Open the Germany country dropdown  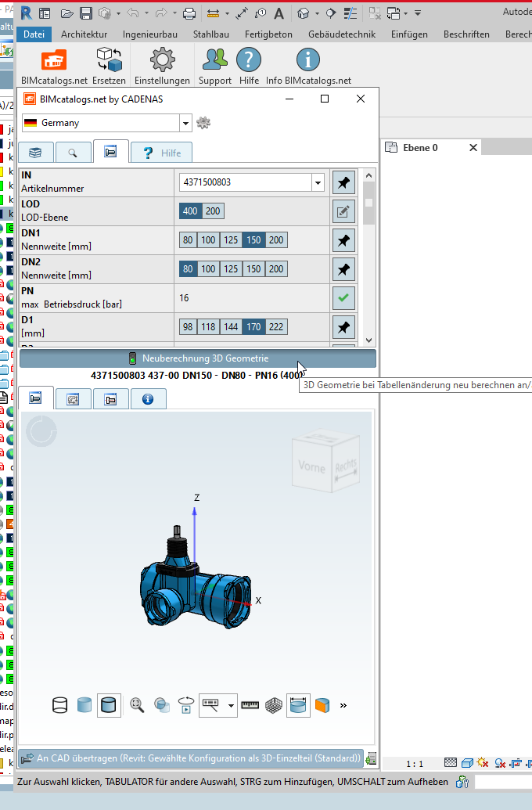185,123
